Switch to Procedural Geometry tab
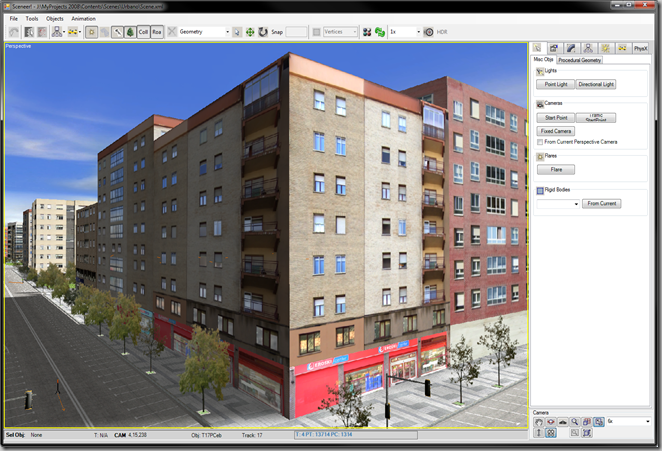The height and width of the screenshot is (451, 662). pos(579,60)
